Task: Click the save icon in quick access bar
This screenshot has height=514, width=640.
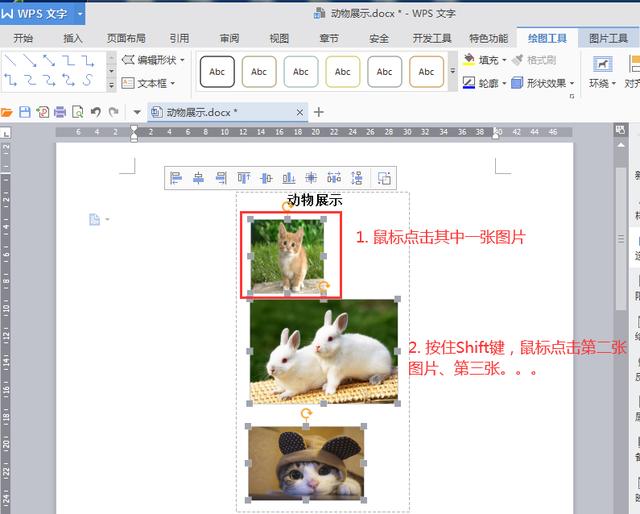Action: click(x=25, y=112)
